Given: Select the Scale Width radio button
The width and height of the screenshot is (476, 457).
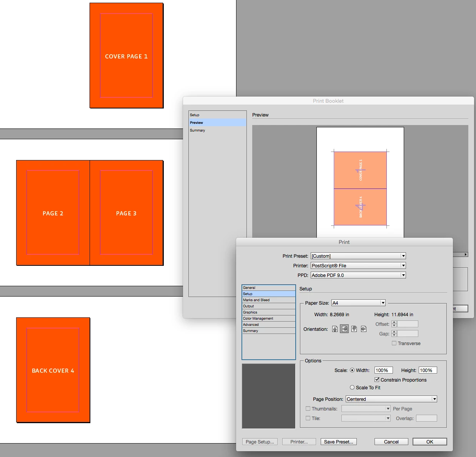Looking at the screenshot, I should (x=352, y=370).
